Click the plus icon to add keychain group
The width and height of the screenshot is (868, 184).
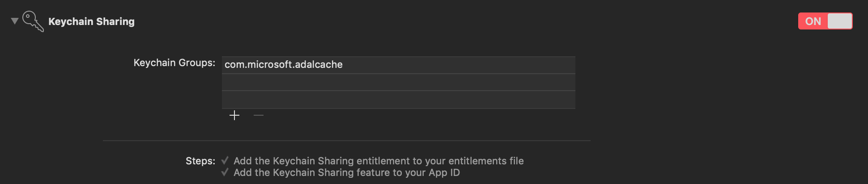point(234,116)
